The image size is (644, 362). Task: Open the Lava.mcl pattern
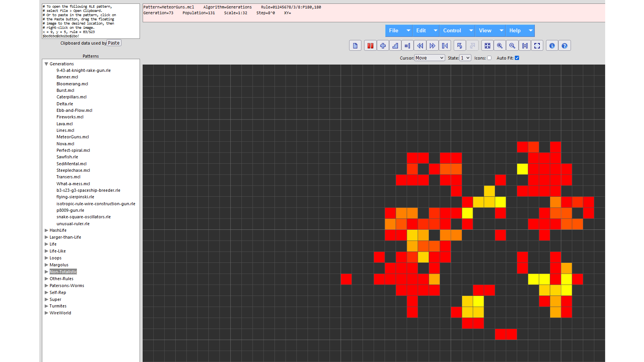[x=65, y=124]
